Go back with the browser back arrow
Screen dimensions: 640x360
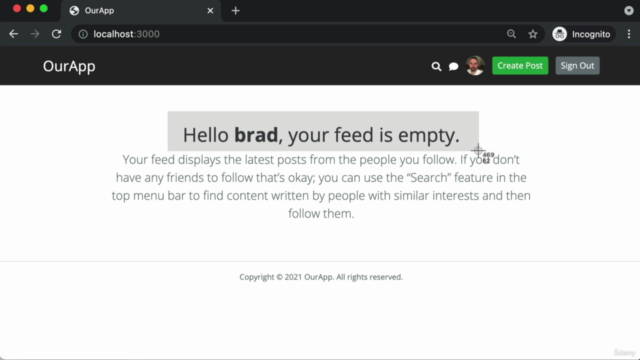click(13, 34)
